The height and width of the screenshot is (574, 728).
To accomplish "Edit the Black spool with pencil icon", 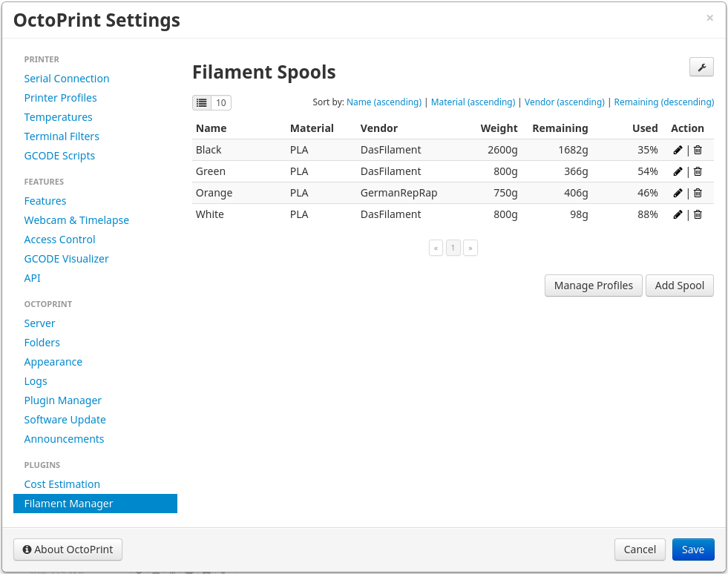I will [678, 150].
